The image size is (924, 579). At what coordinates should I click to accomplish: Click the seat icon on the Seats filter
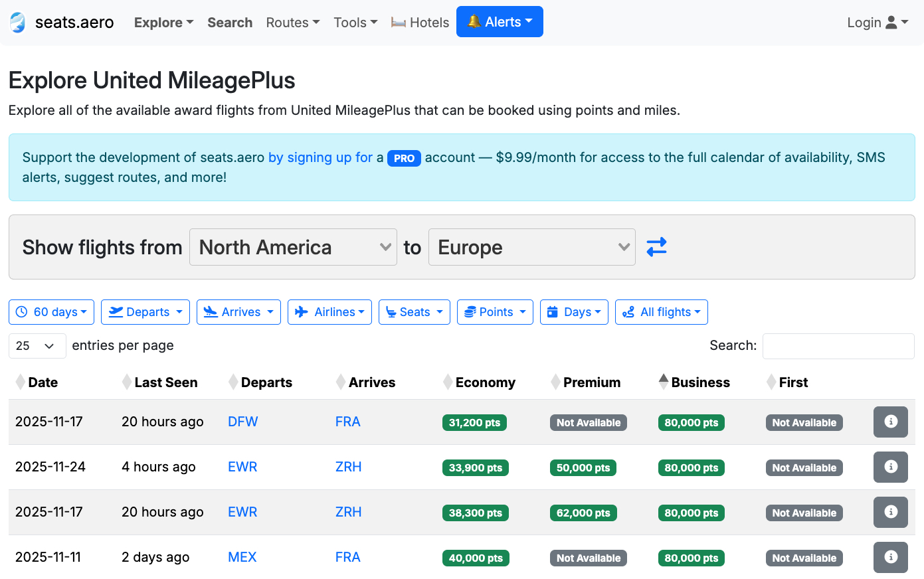click(391, 311)
